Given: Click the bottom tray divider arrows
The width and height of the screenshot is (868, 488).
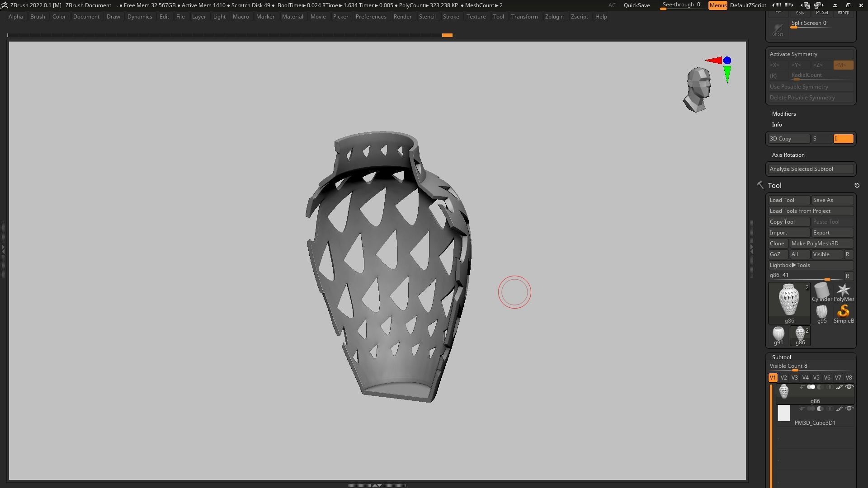Looking at the screenshot, I should pyautogui.click(x=377, y=485).
